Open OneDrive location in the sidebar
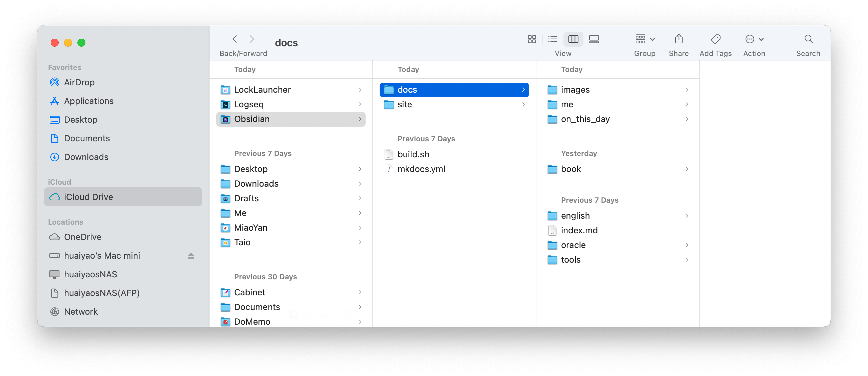Image resolution: width=868 pixels, height=376 pixels. [x=123, y=237]
